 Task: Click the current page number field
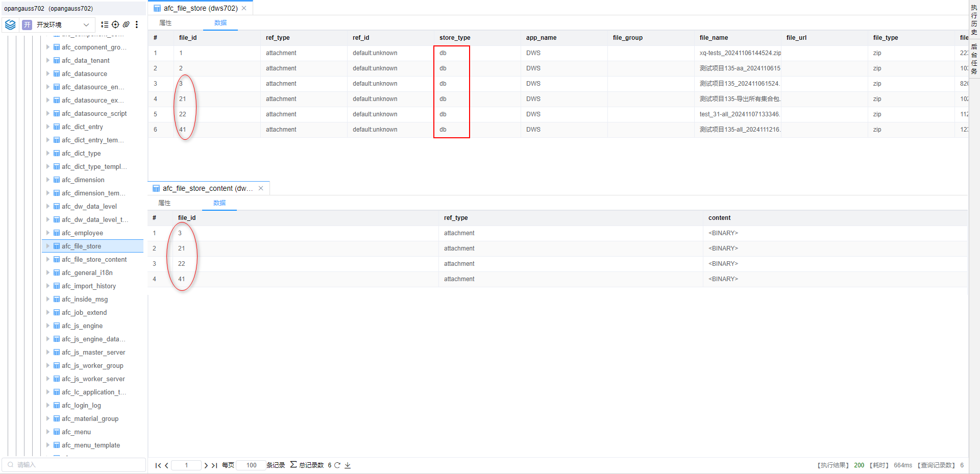tap(186, 465)
